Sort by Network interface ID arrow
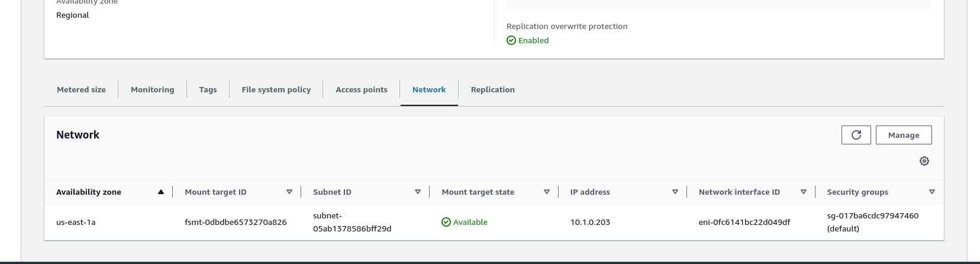Screen dimensions: 980x264 (803, 192)
